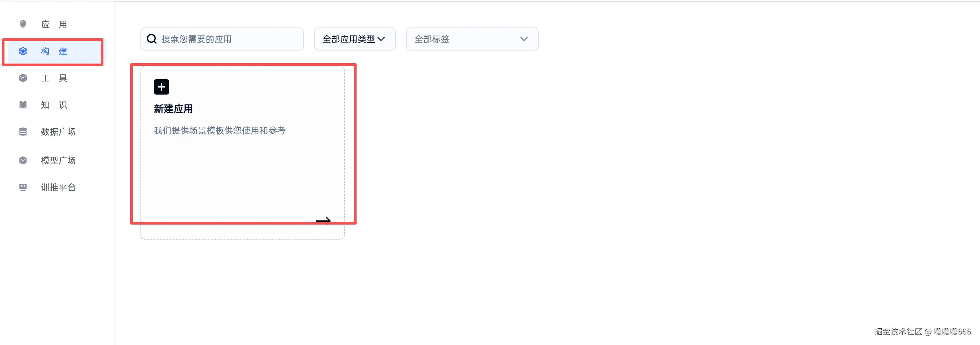980x345 pixels.
Task: Click the cube icon next to 工具
Action: (x=23, y=78)
